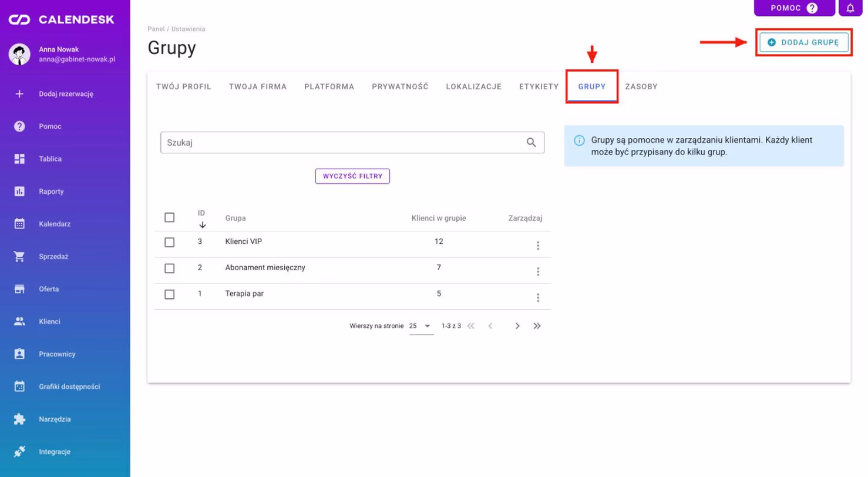
Task: Click Wyczyść filtry button
Action: [x=352, y=176]
